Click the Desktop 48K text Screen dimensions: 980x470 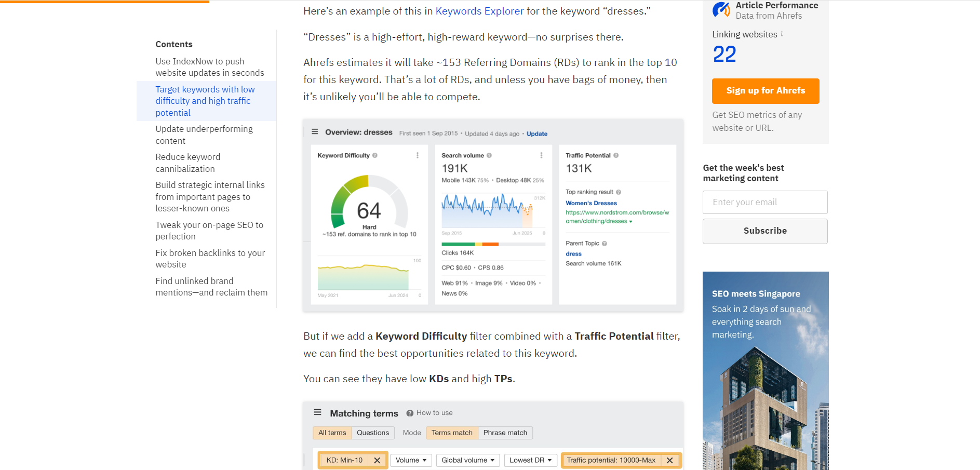pos(513,180)
